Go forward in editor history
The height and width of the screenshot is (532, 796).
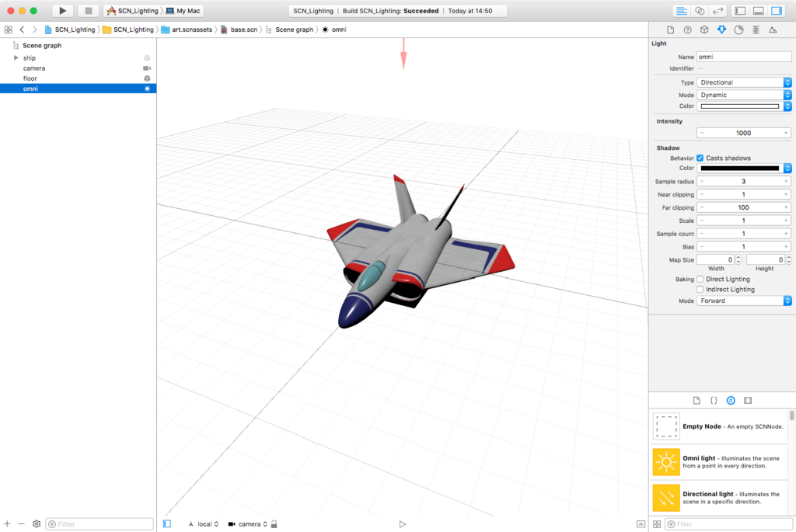coord(34,30)
